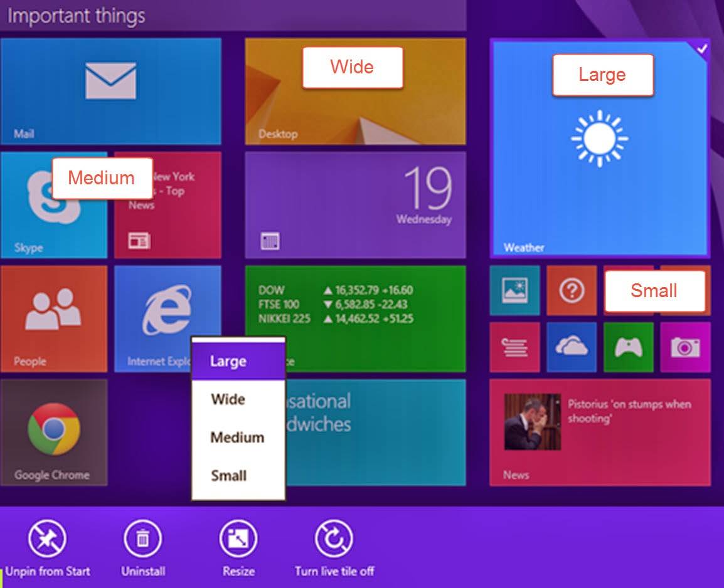Choose Small in the resize menu
This screenshot has width=724, height=588.
pos(229,476)
